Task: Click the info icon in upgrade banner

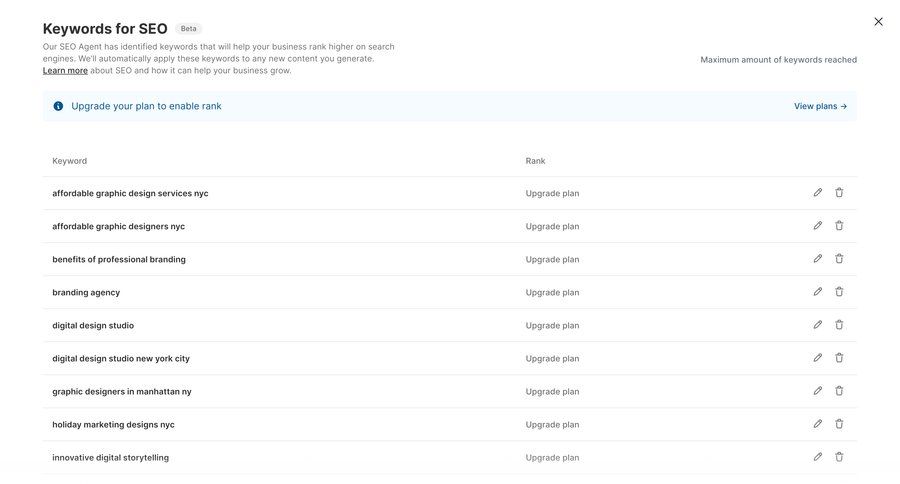Action: (58, 106)
